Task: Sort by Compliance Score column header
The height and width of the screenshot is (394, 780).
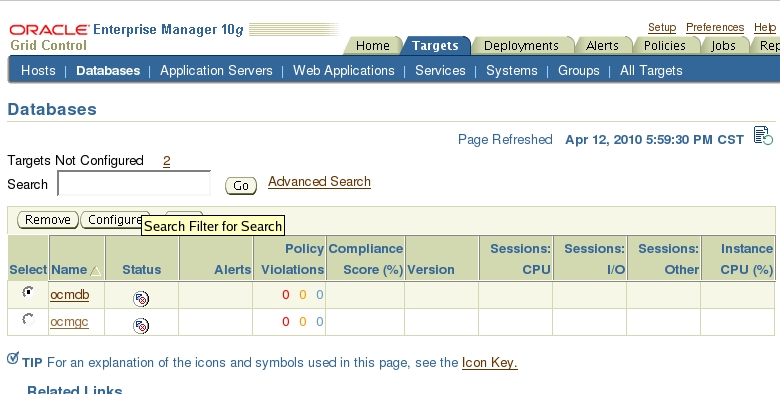Action: pyautogui.click(x=366, y=259)
